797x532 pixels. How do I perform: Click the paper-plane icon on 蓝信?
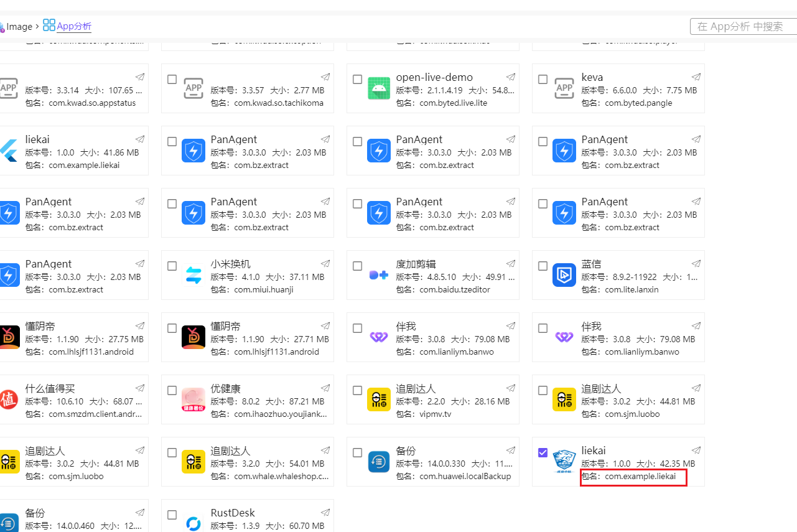coord(696,263)
